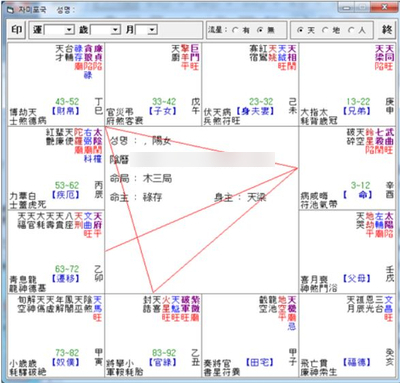Image resolution: width=400 pixels, height=383 pixels.
Task: Click the 木三局 value in the center
Action: click(x=157, y=178)
